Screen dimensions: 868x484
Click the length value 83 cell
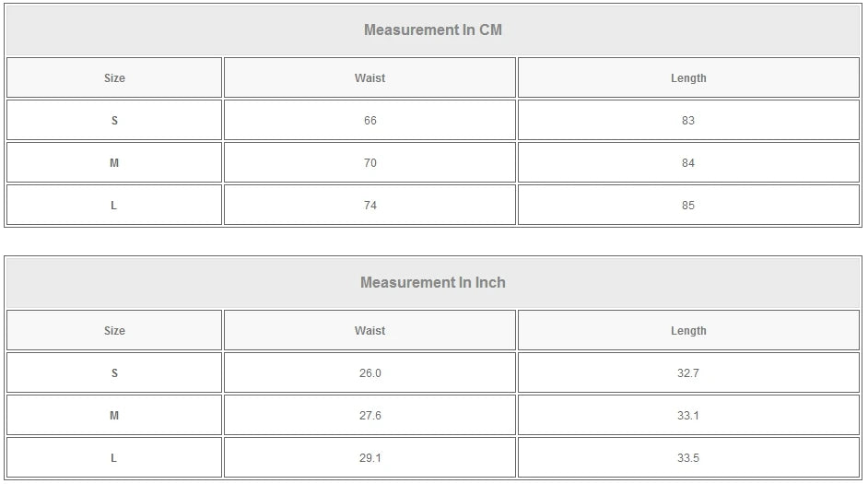point(688,121)
